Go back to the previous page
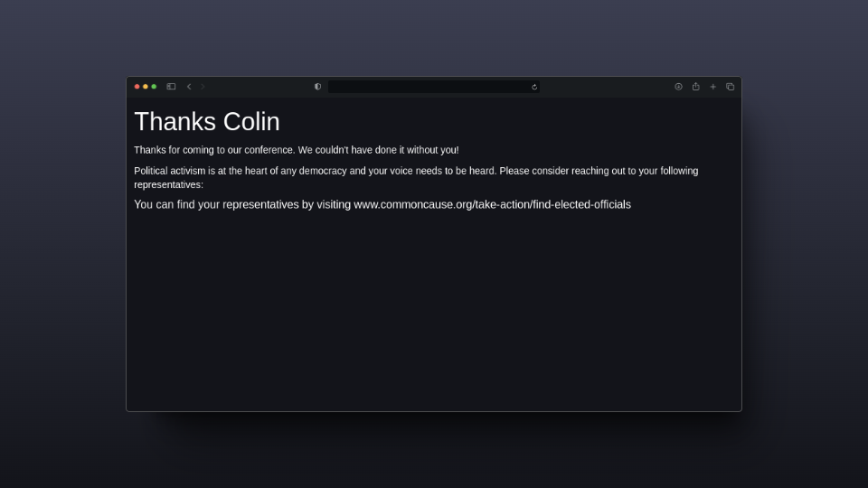Screen dimensions: 868x488 [189, 87]
